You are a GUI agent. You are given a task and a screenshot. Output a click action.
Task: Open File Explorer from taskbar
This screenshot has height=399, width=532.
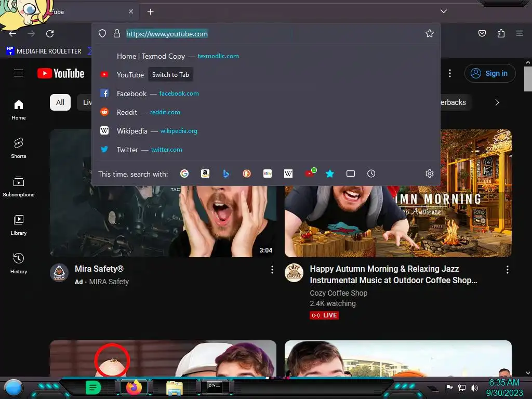click(175, 388)
